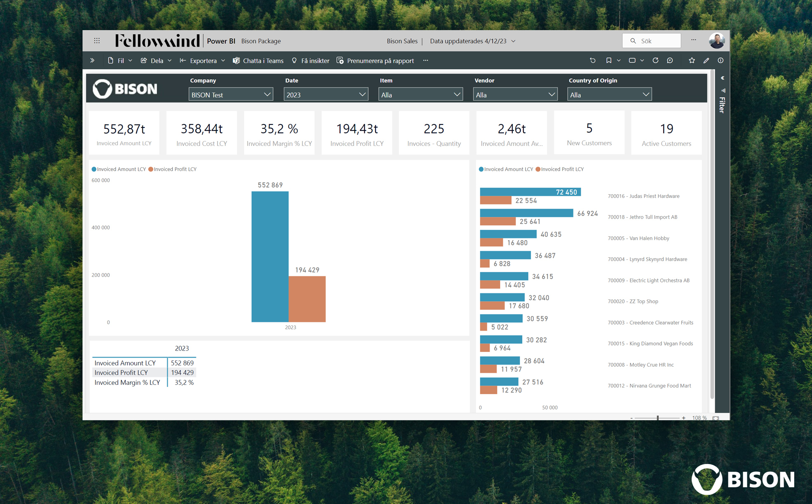The image size is (812, 504).
Task: Select the Invoiced Cost LCY card
Action: pos(202,133)
